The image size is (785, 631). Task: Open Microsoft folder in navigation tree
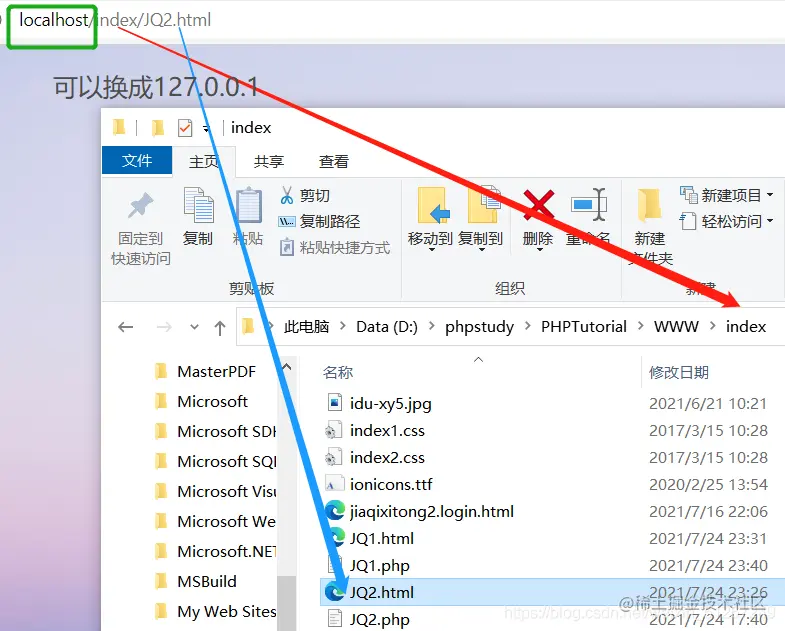(x=212, y=402)
